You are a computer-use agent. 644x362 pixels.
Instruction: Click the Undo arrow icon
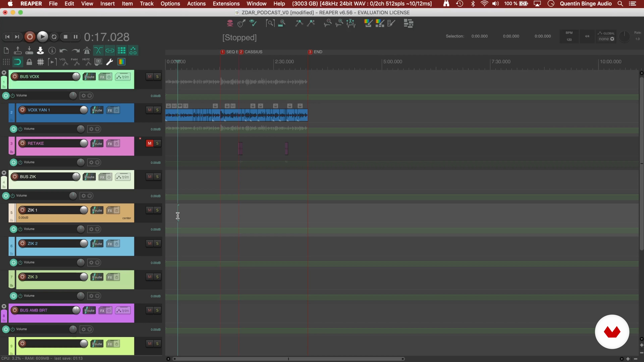point(64,51)
